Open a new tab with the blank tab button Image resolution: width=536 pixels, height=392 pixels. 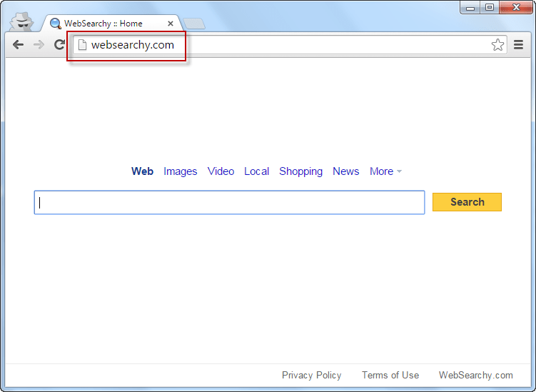[x=194, y=24]
